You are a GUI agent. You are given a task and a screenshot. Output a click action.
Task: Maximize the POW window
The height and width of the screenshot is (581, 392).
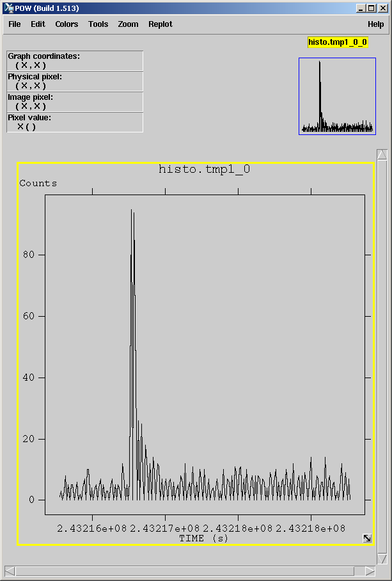[x=372, y=8]
